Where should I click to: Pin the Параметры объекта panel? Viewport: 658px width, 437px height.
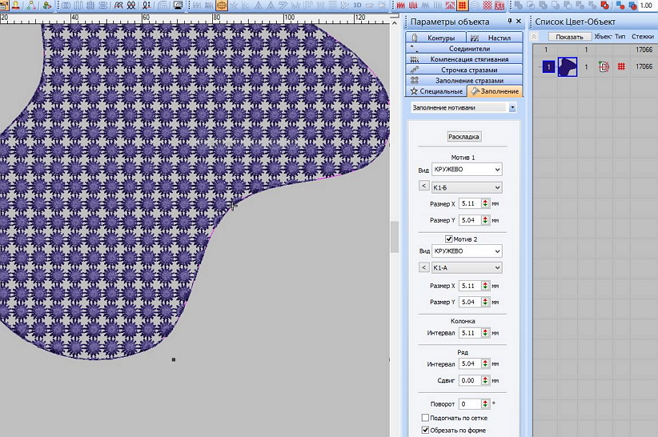click(510, 21)
